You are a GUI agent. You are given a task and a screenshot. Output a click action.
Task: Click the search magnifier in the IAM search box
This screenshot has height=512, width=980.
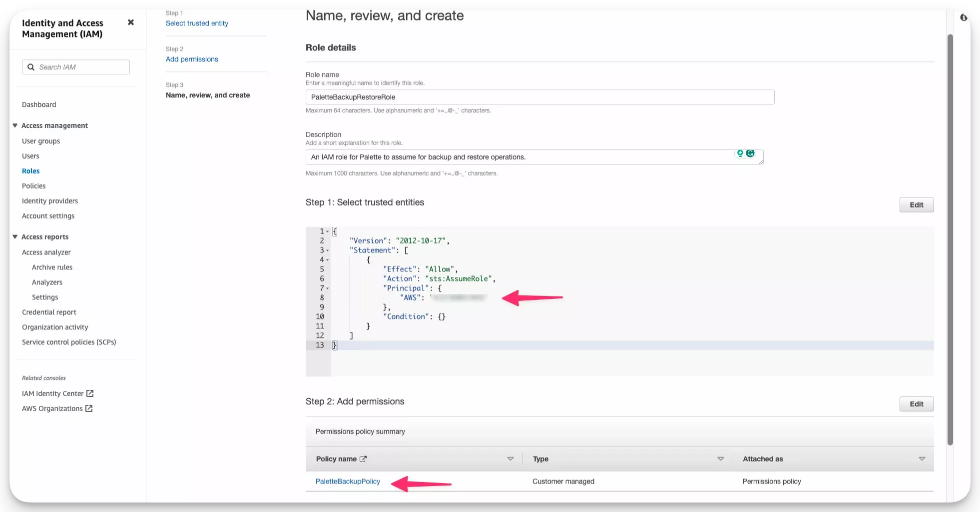(x=31, y=67)
